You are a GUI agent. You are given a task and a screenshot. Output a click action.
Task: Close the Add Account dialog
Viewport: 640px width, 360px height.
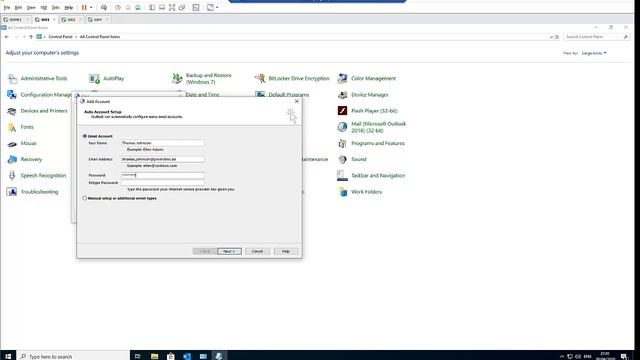point(297,101)
